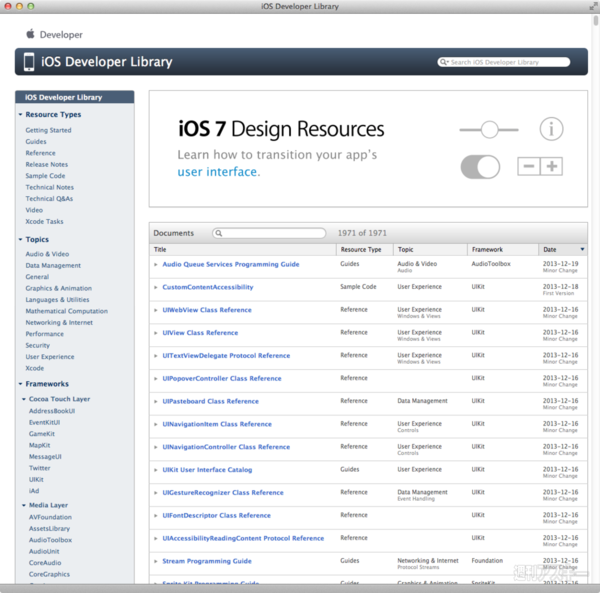Open Release Notes in sidebar

[x=47, y=165]
